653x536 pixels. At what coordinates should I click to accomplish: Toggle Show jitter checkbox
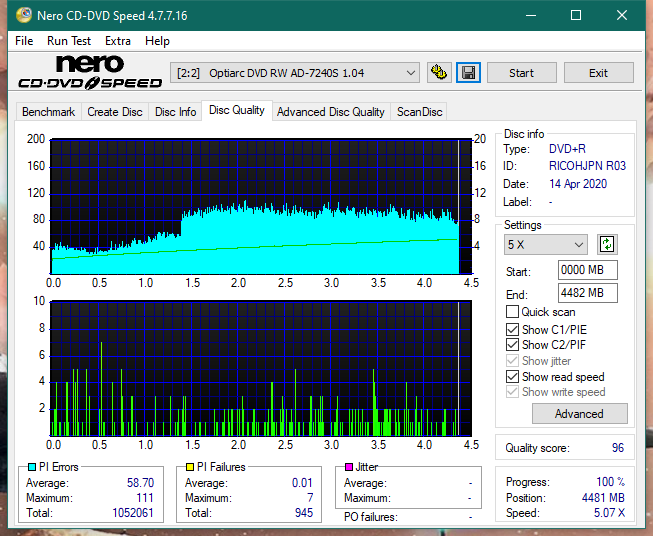[512, 361]
